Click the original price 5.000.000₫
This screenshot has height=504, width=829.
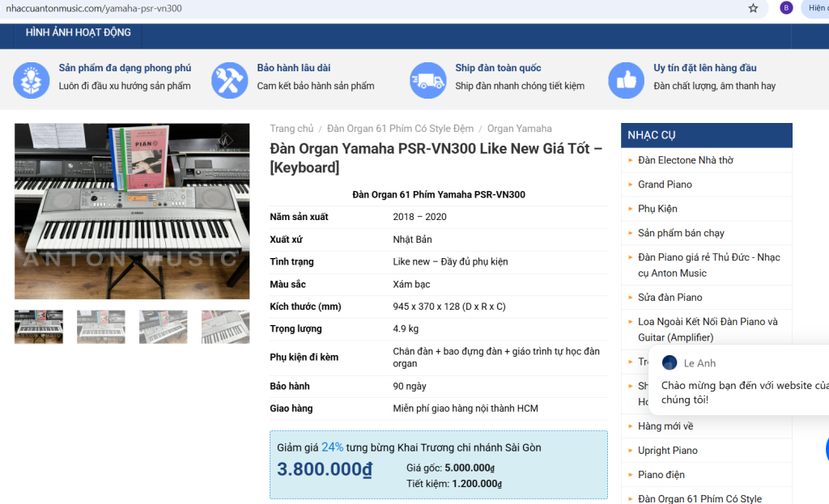[470, 468]
